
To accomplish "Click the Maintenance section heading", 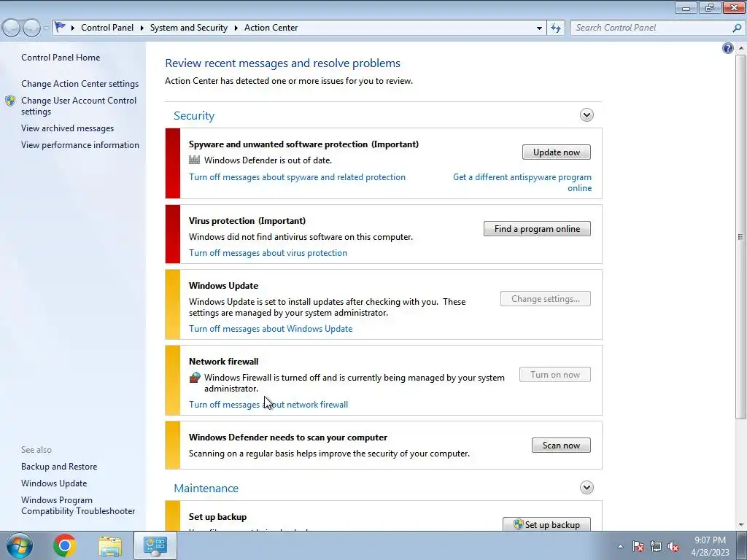I will click(x=206, y=488).
